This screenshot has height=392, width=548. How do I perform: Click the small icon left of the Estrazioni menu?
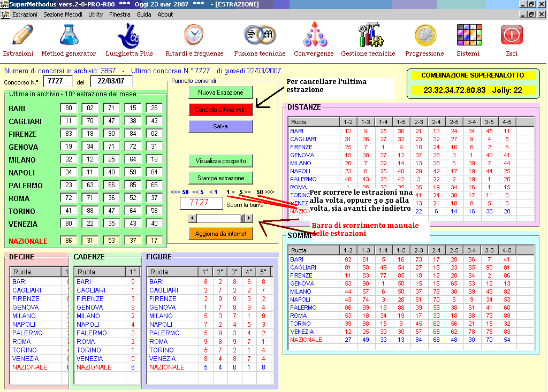coord(5,14)
